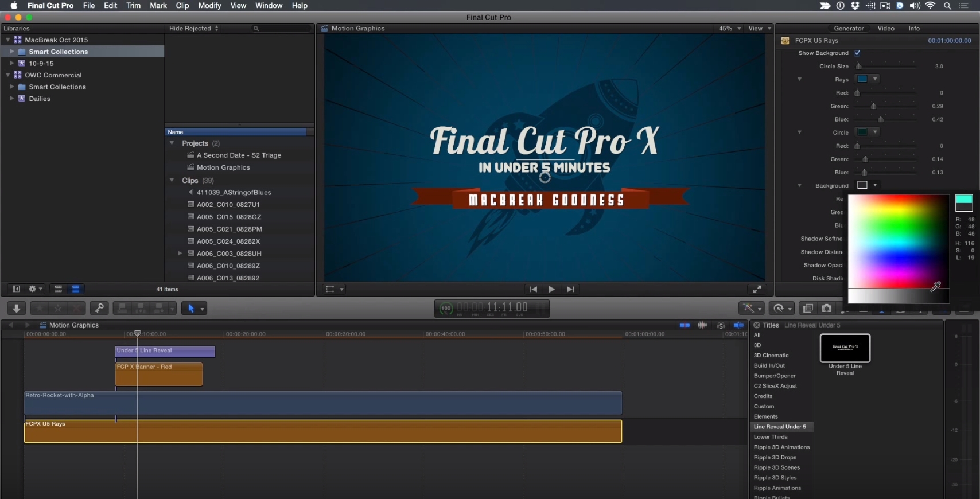Go to next edit in viewer
The width and height of the screenshot is (980, 499).
(570, 289)
